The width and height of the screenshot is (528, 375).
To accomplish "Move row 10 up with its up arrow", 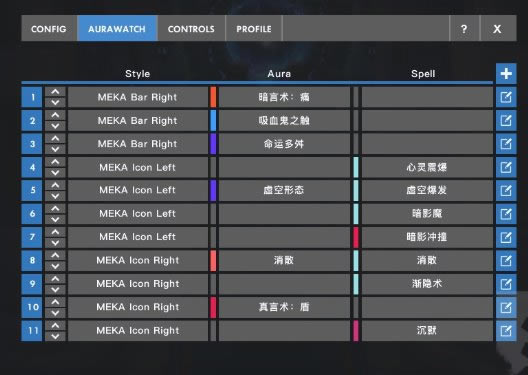I will [x=55, y=302].
